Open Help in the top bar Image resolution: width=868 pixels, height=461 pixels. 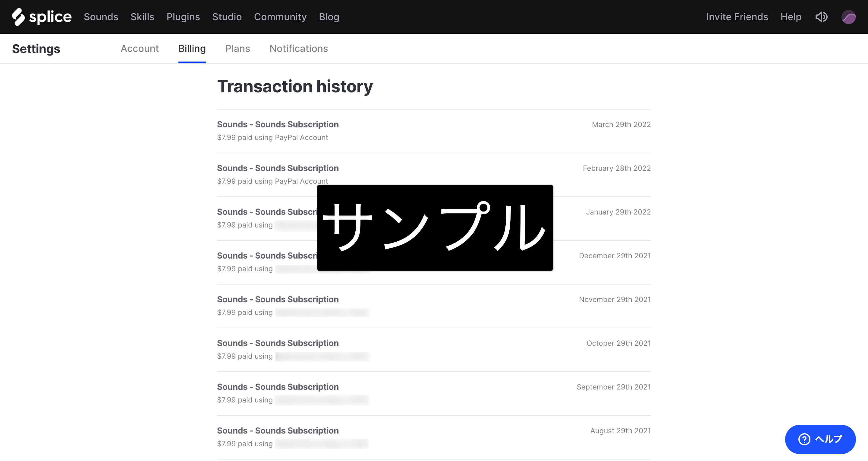791,17
